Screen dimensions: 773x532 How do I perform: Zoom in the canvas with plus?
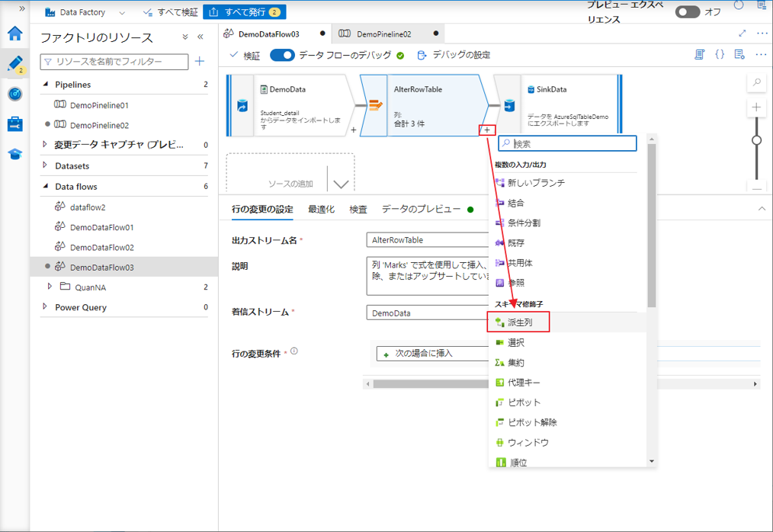coord(757,107)
